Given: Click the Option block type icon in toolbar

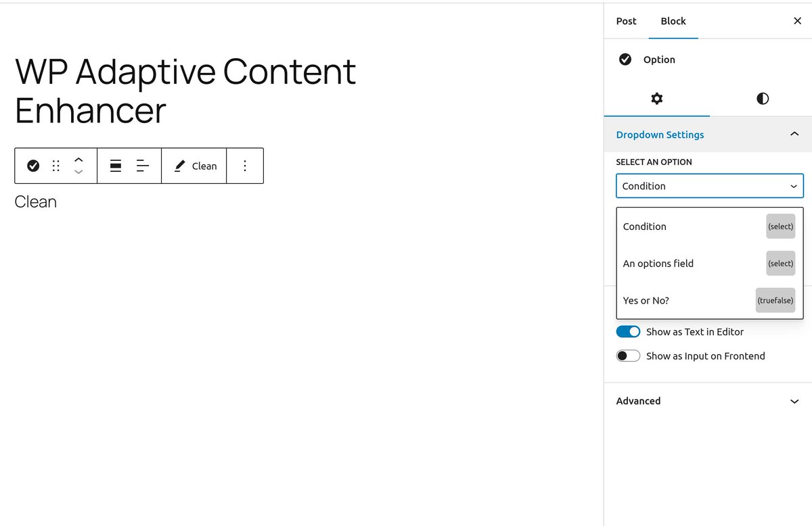Looking at the screenshot, I should (x=33, y=166).
